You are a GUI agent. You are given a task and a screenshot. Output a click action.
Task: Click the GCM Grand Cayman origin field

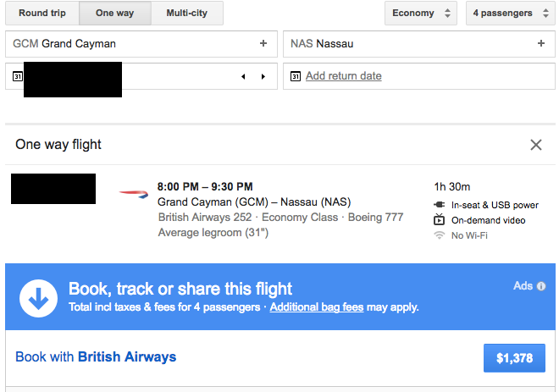[127, 43]
